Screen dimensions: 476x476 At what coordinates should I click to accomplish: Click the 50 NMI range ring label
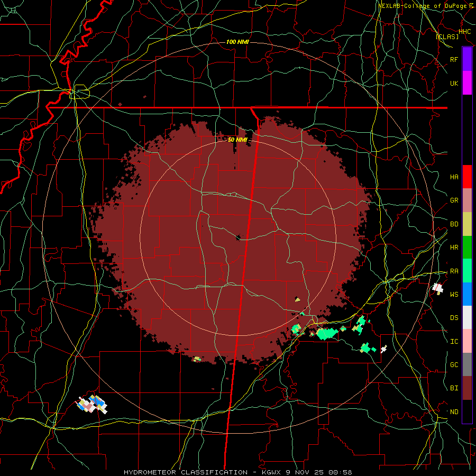coord(237,140)
